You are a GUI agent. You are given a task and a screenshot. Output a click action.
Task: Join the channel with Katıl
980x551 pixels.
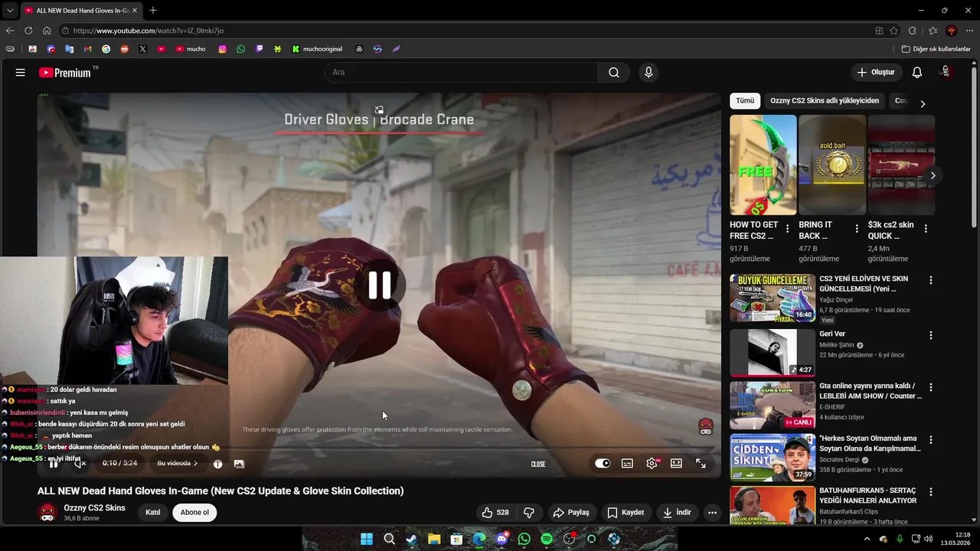point(153,513)
